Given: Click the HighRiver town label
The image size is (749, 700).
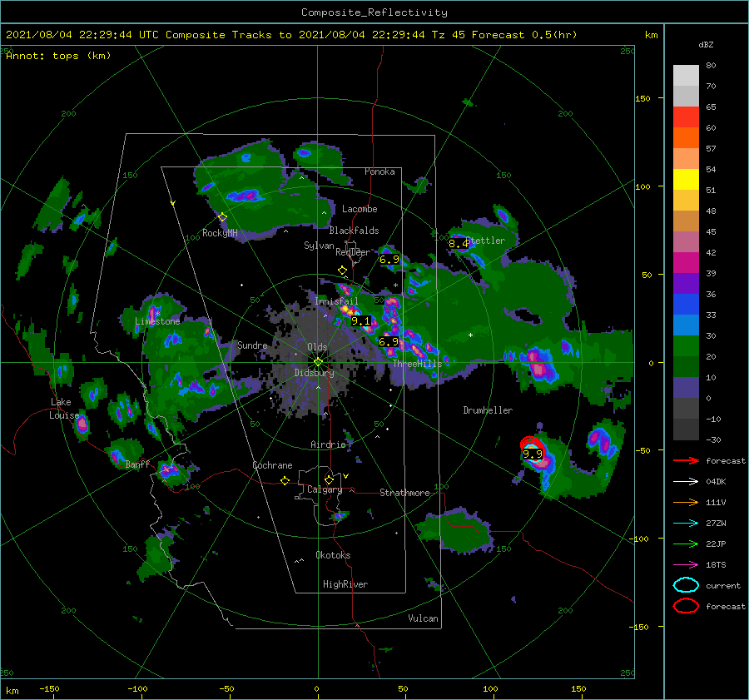Looking at the screenshot, I should click(345, 584).
